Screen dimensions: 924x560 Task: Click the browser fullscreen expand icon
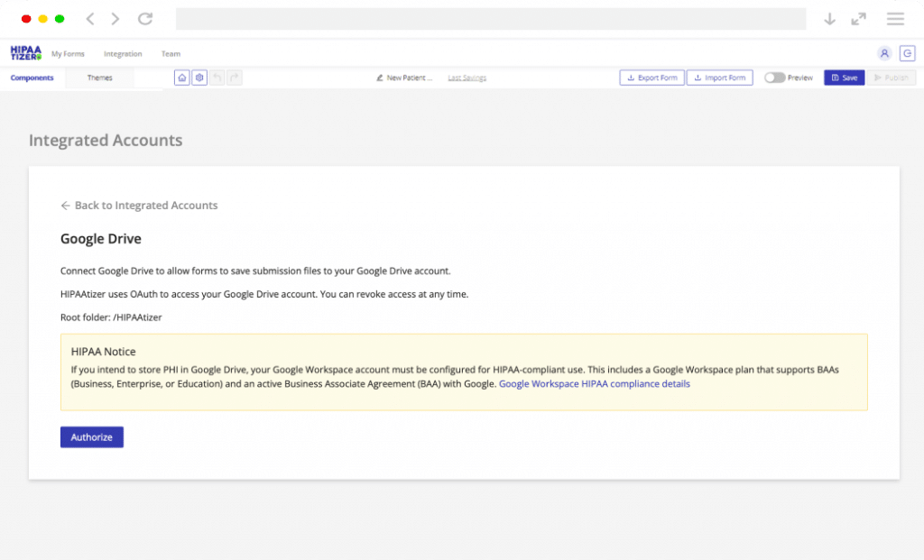pos(859,19)
